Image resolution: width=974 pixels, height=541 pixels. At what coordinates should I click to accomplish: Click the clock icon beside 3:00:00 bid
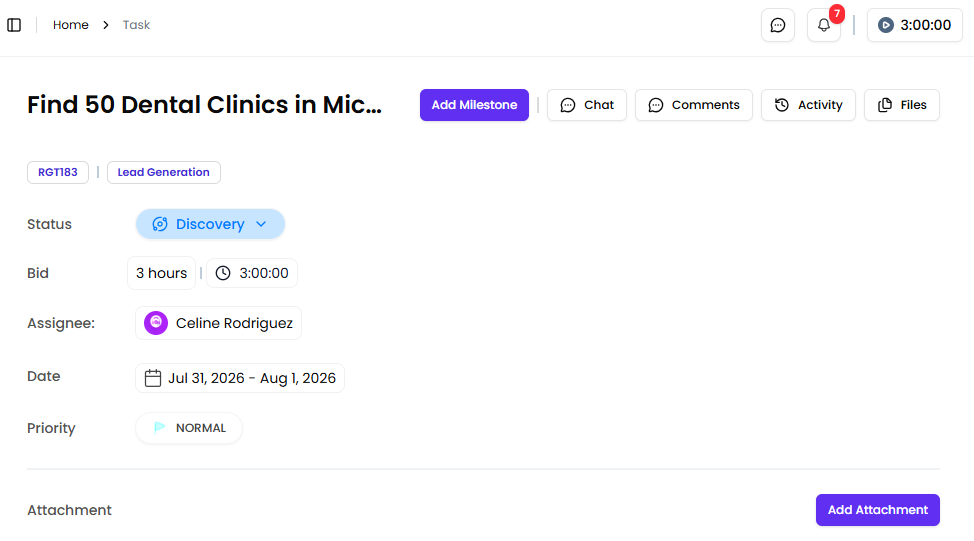223,273
